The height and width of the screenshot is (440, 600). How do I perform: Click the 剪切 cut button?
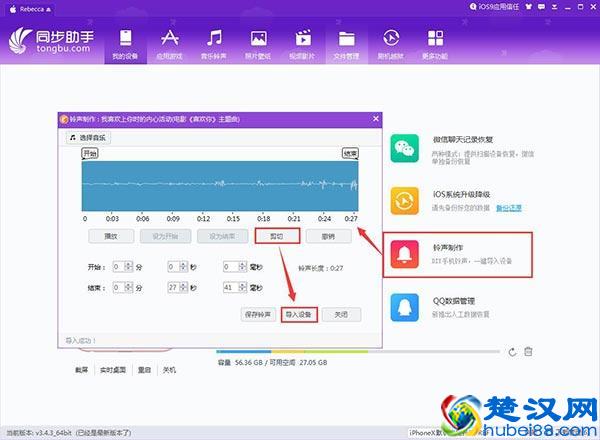click(277, 236)
